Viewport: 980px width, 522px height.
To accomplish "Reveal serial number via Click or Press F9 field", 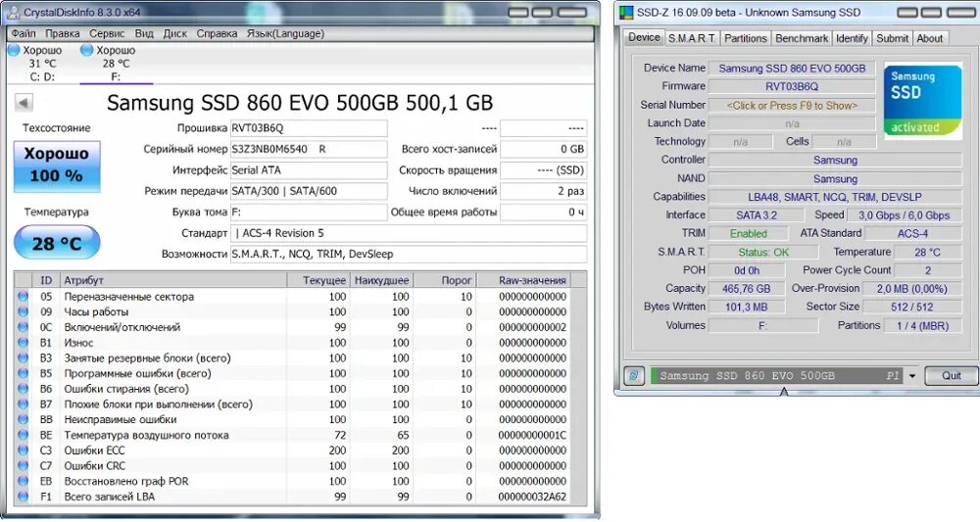I will [x=792, y=106].
